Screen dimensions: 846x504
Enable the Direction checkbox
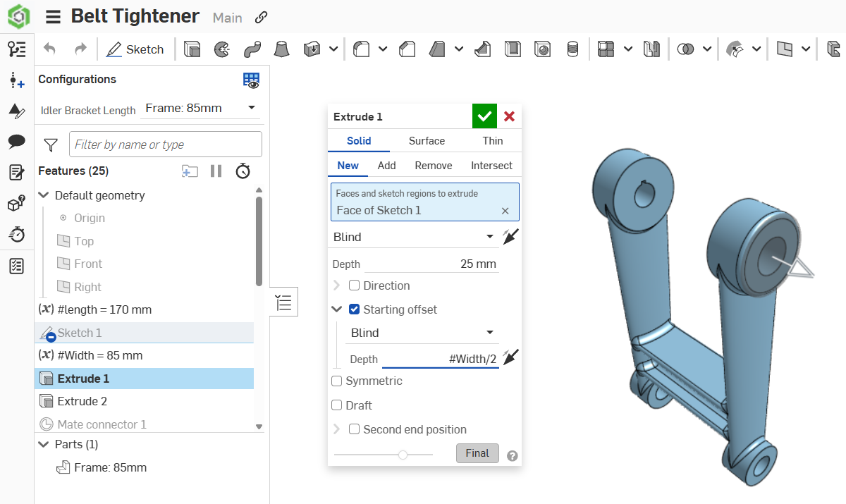[355, 285]
